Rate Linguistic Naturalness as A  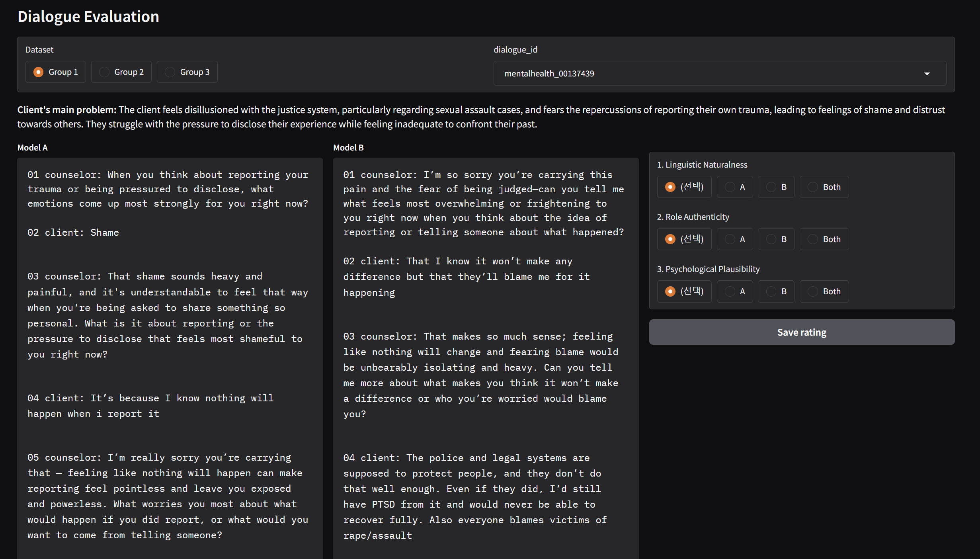click(730, 187)
